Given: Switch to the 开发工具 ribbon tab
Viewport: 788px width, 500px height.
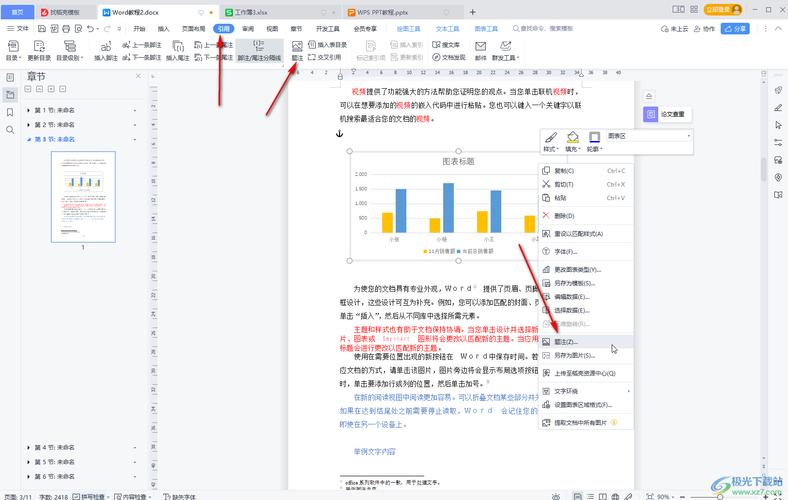Looking at the screenshot, I should 328,29.
